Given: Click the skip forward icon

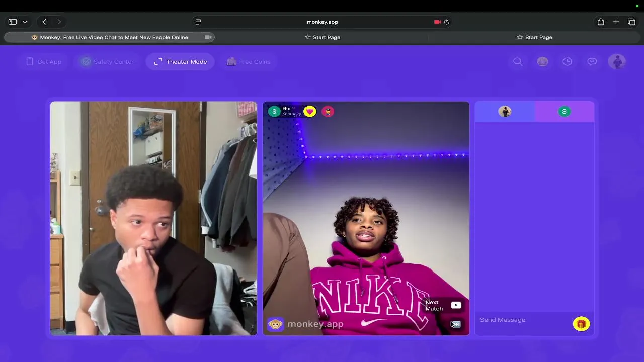Looking at the screenshot, I should point(456,324).
